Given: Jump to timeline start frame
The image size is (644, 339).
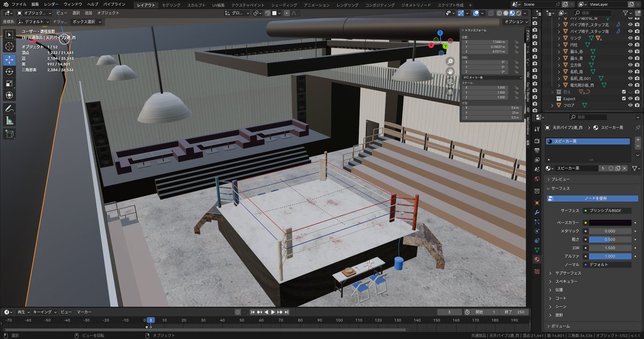Looking at the screenshot, I should 253,312.
